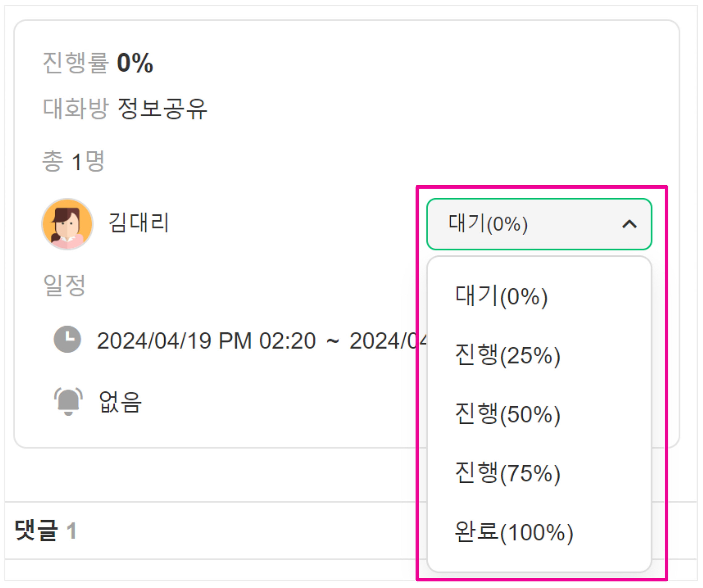703x588 pixels.
Task: Click the 일정 schedule section label
Action: [64, 285]
